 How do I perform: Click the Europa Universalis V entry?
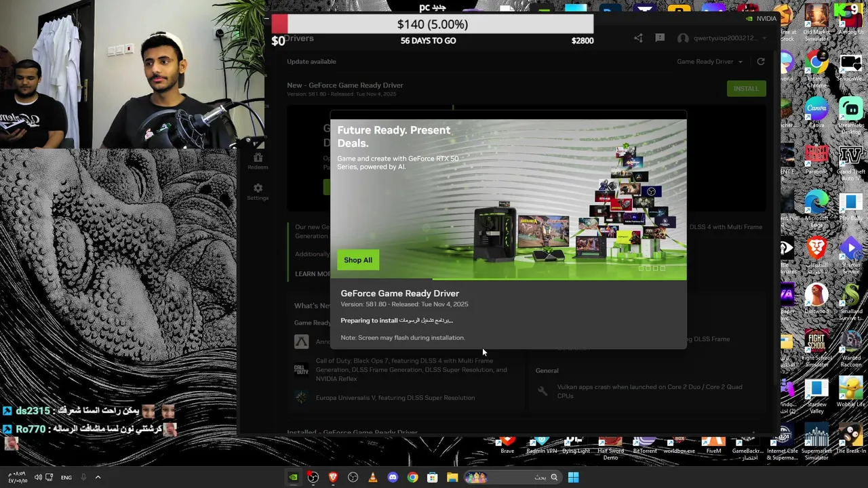(384, 398)
